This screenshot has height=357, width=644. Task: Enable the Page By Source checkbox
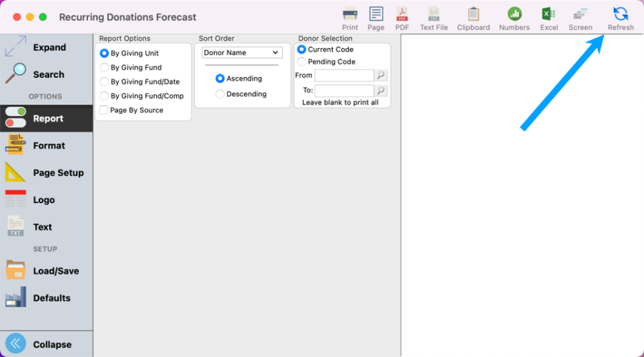[104, 110]
